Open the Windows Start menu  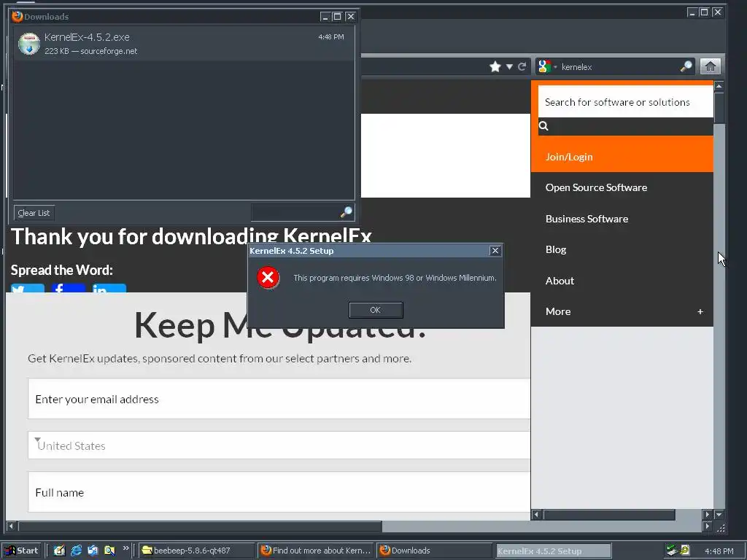click(21, 551)
